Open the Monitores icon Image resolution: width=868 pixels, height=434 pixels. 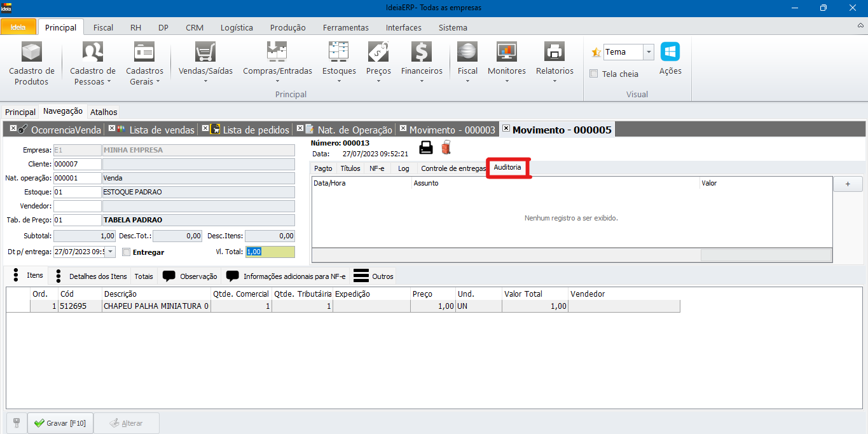tap(506, 53)
